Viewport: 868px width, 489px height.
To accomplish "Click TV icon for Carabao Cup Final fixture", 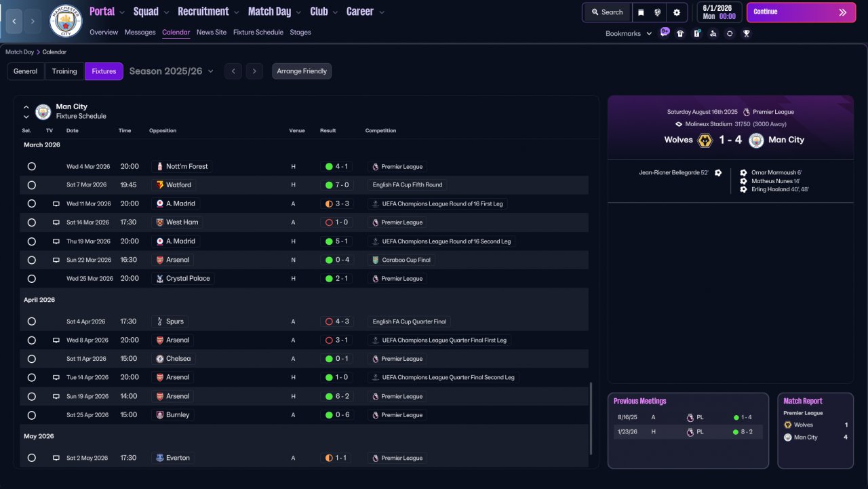I will [56, 260].
